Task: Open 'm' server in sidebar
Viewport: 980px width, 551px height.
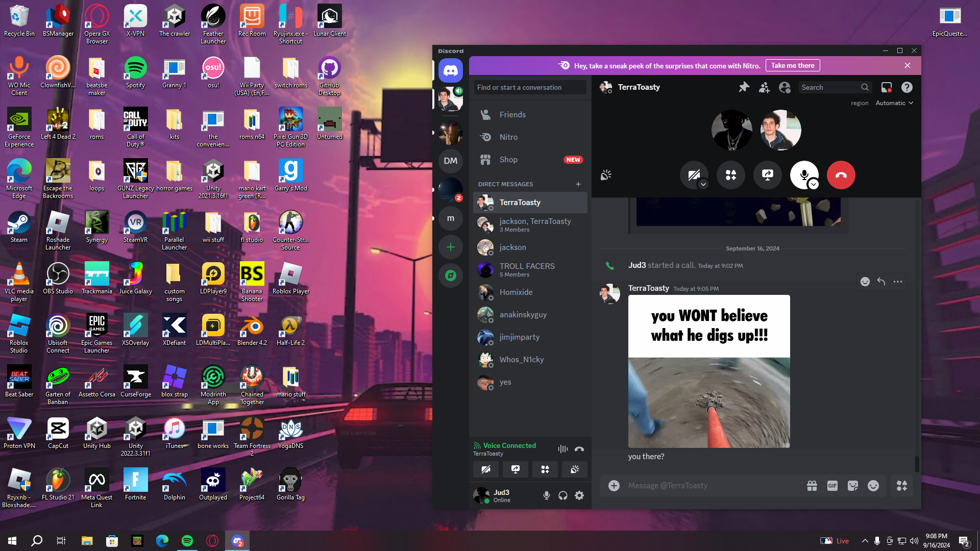Action: pyautogui.click(x=450, y=218)
